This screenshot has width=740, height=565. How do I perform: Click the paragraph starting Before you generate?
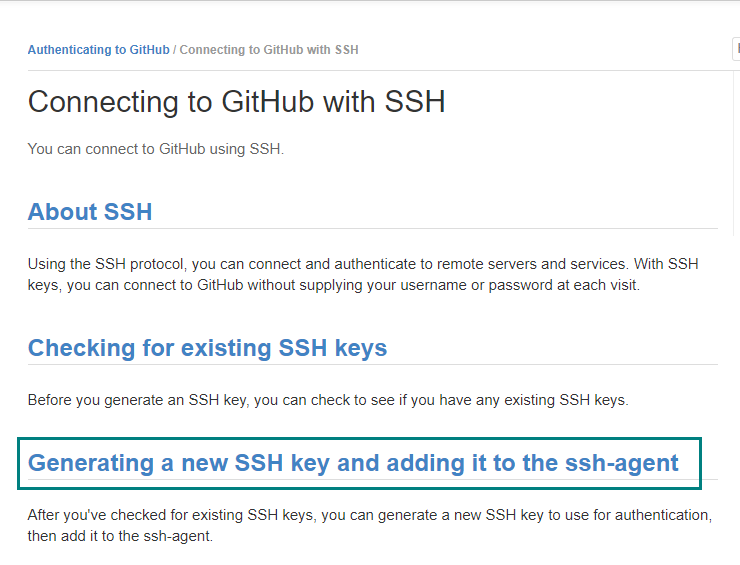(x=328, y=400)
